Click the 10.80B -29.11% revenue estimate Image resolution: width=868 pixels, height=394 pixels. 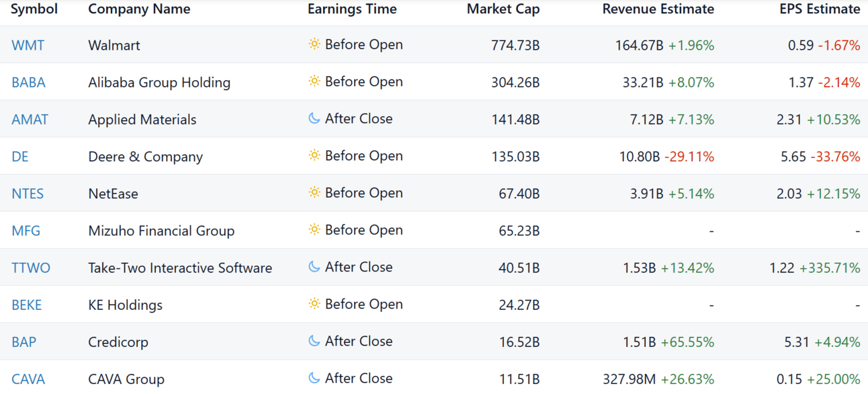pos(666,156)
